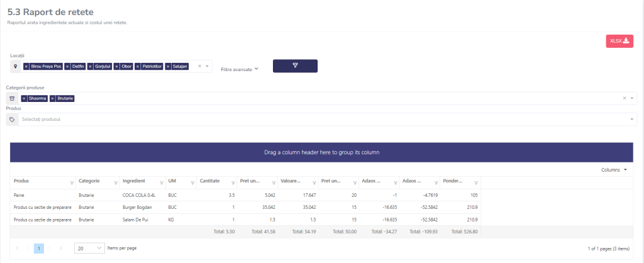Sort by the Ingredient column header
The image size is (644, 263).
point(134,181)
